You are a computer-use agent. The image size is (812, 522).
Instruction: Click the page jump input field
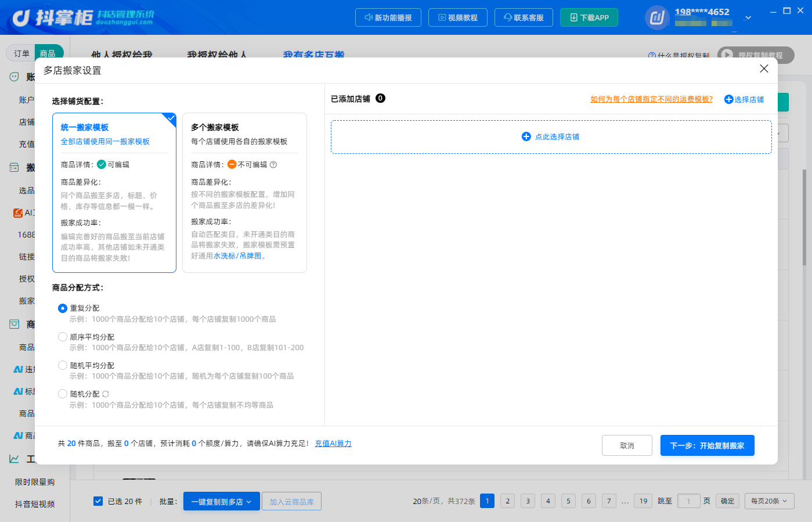click(688, 501)
